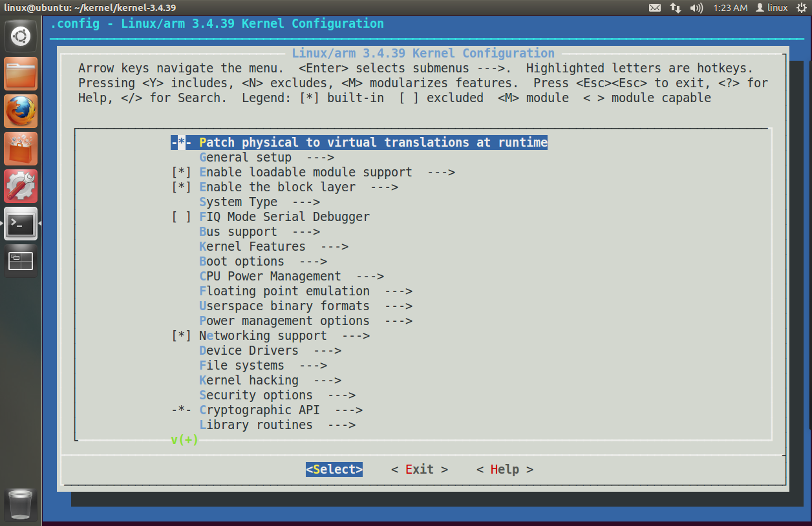Select the Terminal icon in dock
This screenshot has width=812, height=526.
click(20, 223)
